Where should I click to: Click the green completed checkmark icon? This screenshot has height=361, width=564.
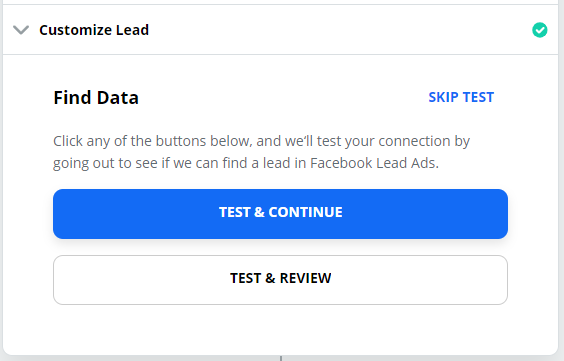coord(540,30)
